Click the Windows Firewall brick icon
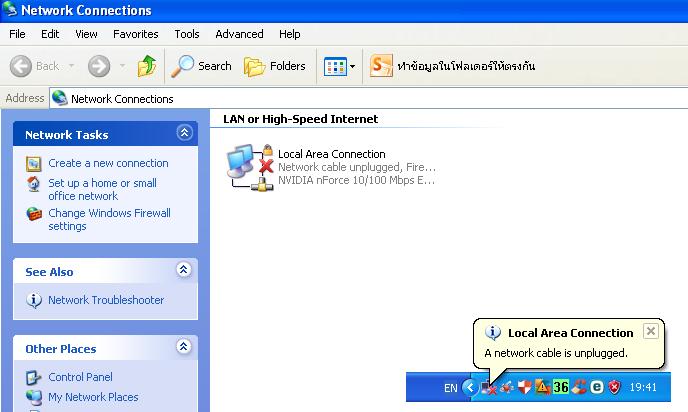 (x=34, y=214)
